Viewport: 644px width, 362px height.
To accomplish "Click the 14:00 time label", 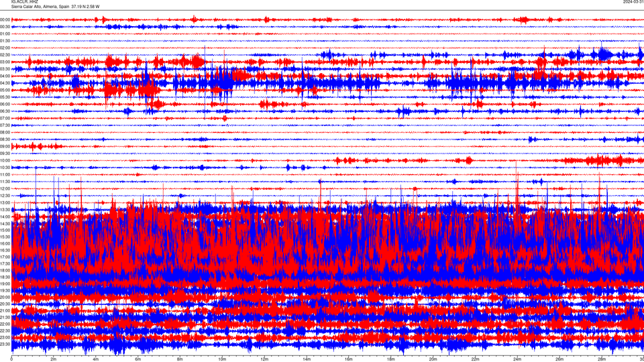I will [x=5, y=217].
